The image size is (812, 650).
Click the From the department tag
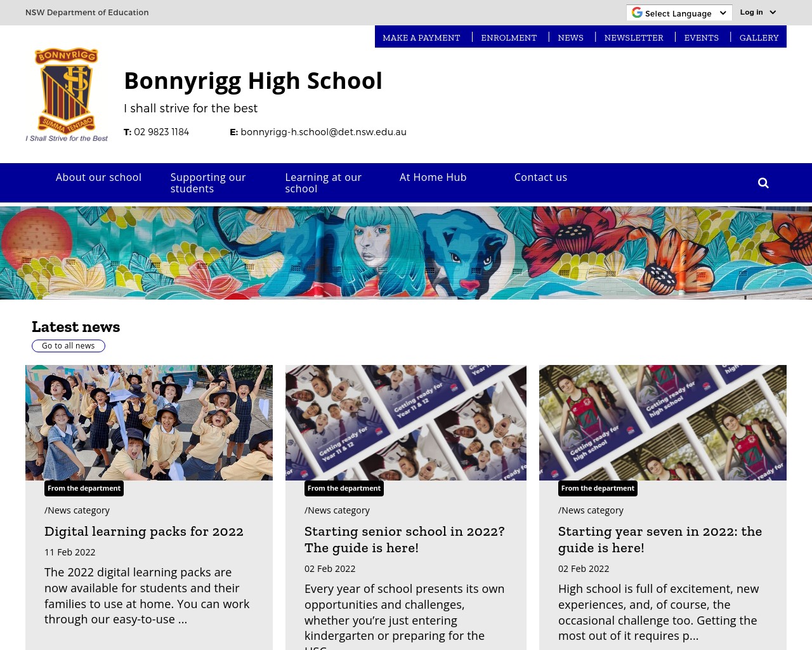(84, 487)
